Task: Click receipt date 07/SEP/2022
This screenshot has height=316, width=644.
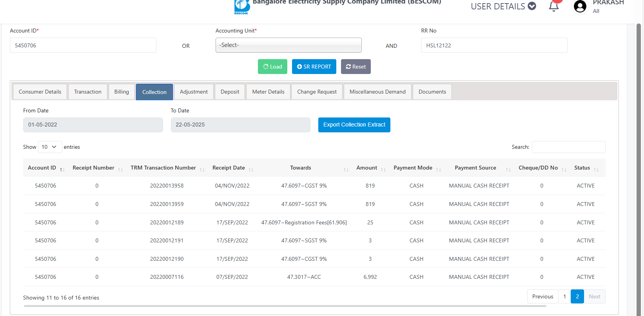Action: click(232, 277)
